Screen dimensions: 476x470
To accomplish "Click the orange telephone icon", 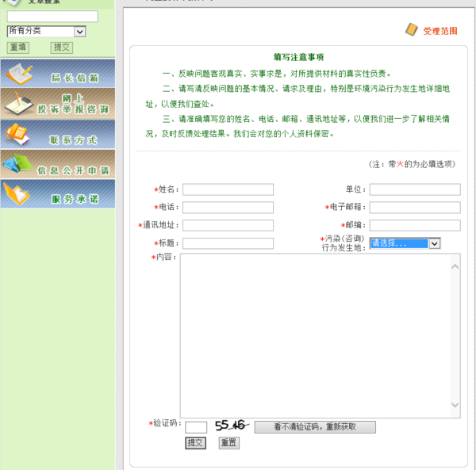I will point(17,134).
